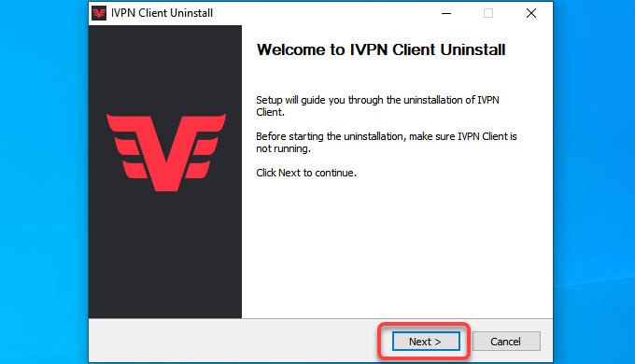The height and width of the screenshot is (364, 635).
Task: Click the 'Before starting the uninstallation' paragraph
Action: tap(387, 143)
